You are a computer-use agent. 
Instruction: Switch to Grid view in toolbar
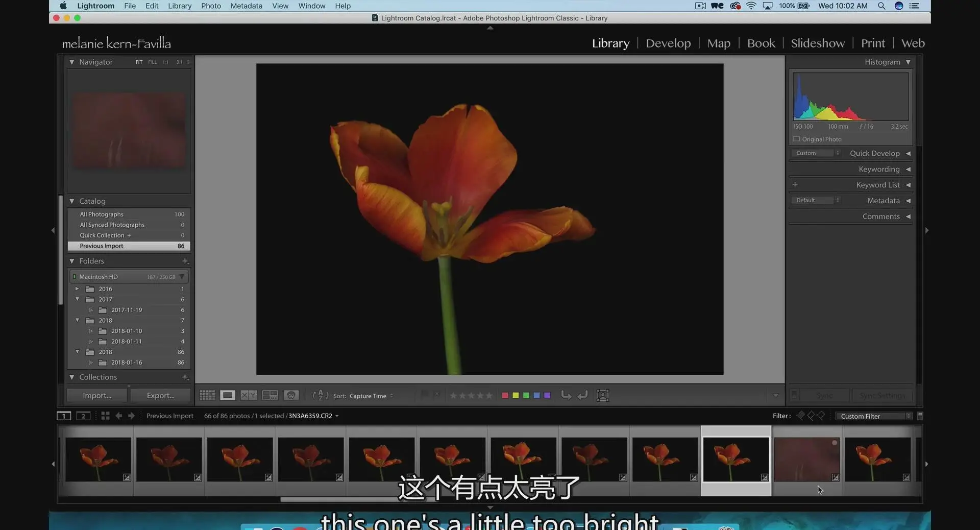click(207, 395)
